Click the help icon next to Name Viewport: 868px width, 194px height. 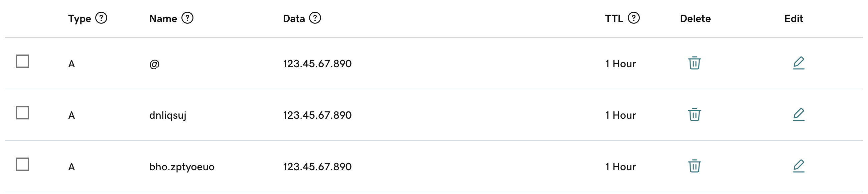click(187, 18)
